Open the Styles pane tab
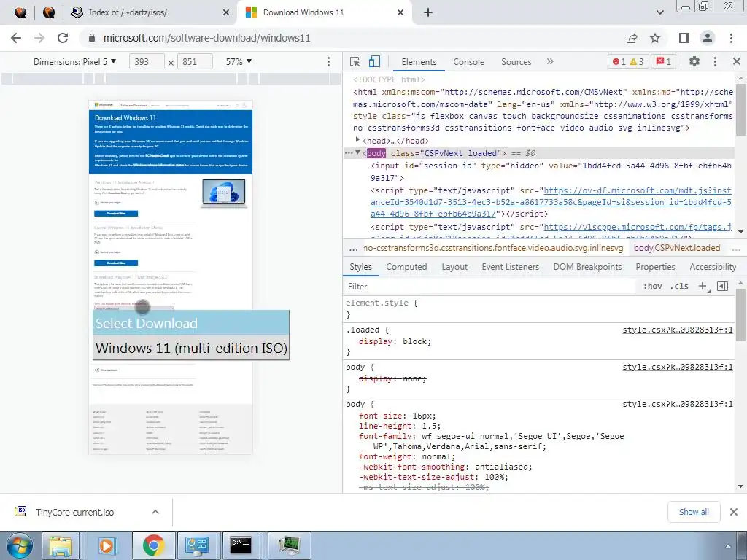The height and width of the screenshot is (560, 747). [360, 267]
